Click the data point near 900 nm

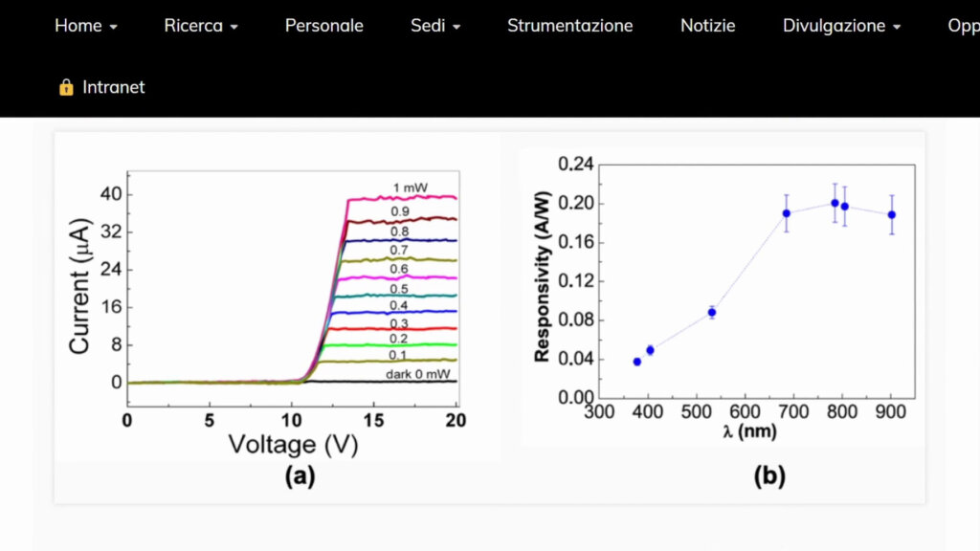click(x=891, y=214)
